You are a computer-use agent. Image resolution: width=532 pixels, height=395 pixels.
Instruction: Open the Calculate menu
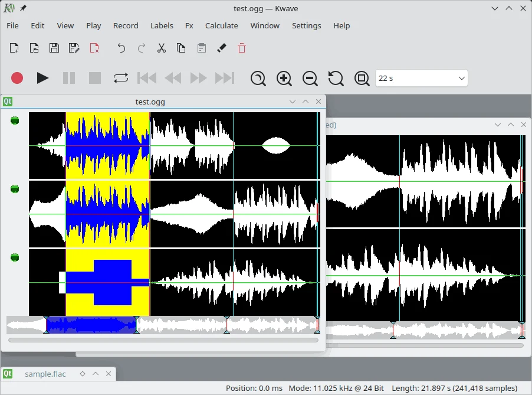(222, 25)
